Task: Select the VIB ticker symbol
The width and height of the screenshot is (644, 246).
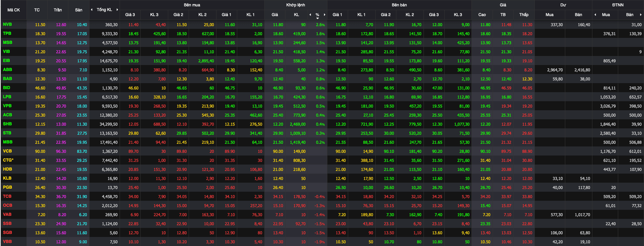Action: click(6, 52)
